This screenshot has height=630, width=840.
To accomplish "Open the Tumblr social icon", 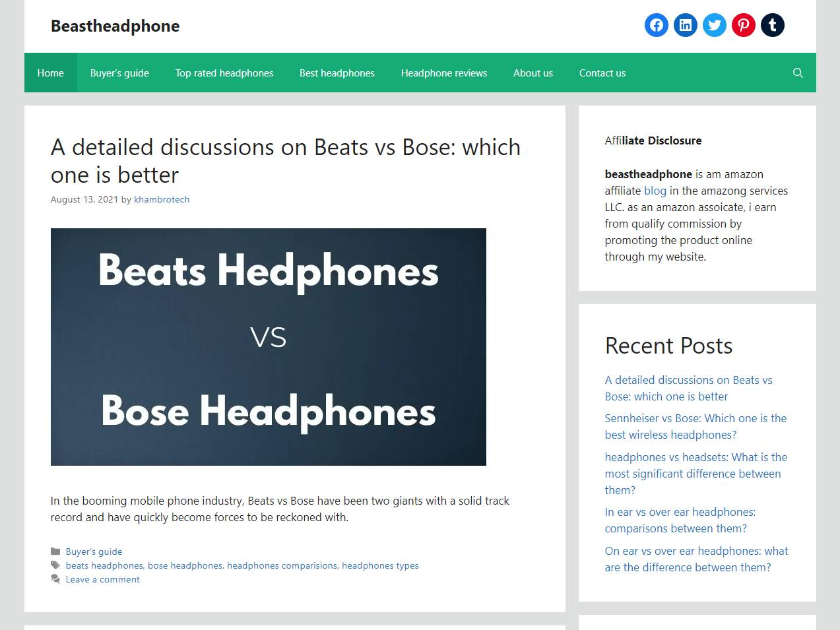I will point(772,25).
